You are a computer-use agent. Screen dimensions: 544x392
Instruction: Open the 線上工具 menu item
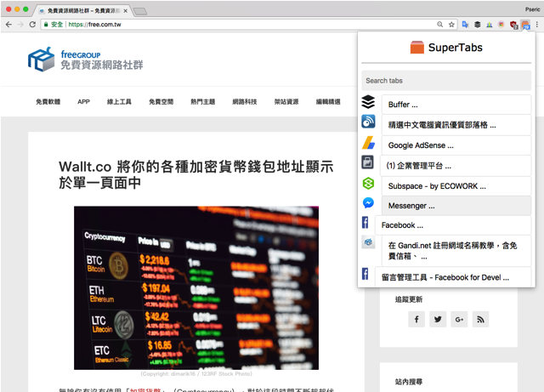[119, 101]
